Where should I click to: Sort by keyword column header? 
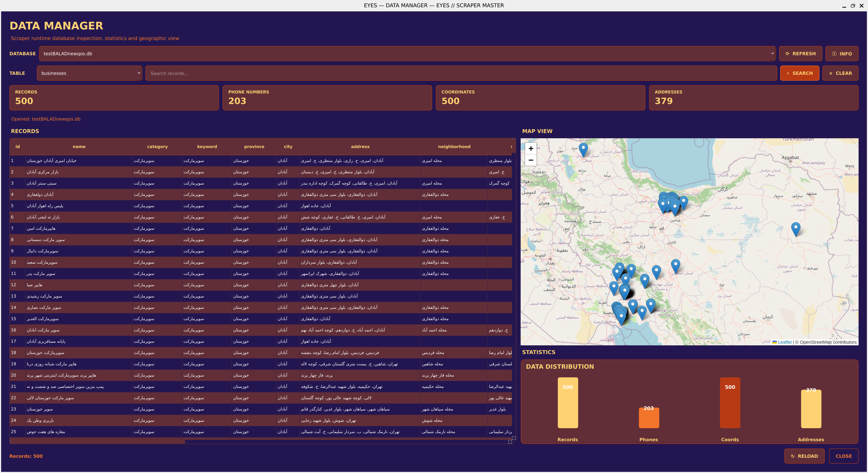[207, 146]
